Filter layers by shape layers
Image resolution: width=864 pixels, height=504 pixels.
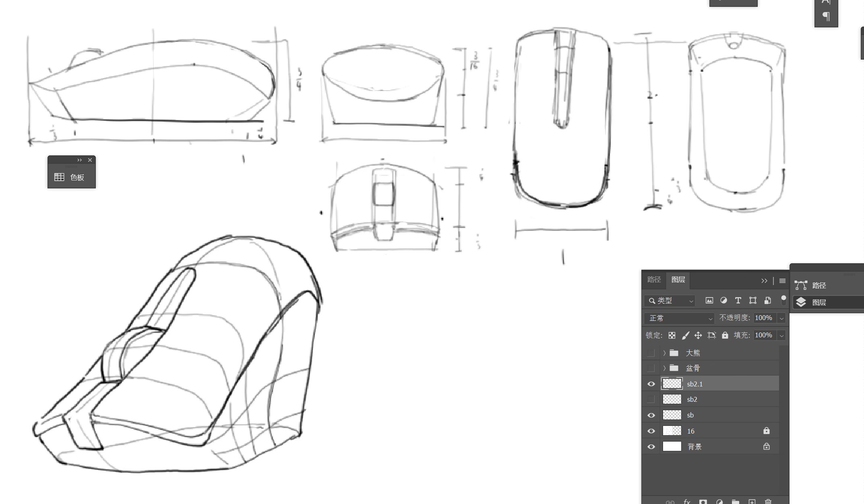click(752, 300)
